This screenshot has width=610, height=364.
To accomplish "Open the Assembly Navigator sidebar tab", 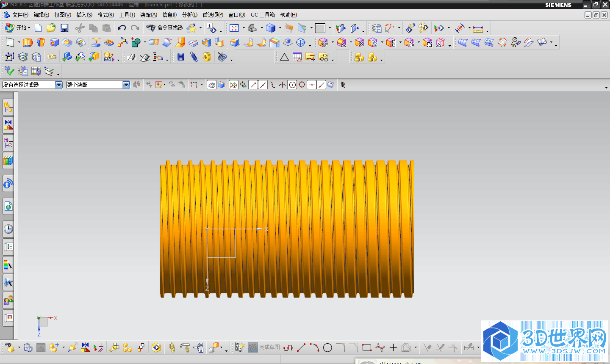I will (8, 108).
